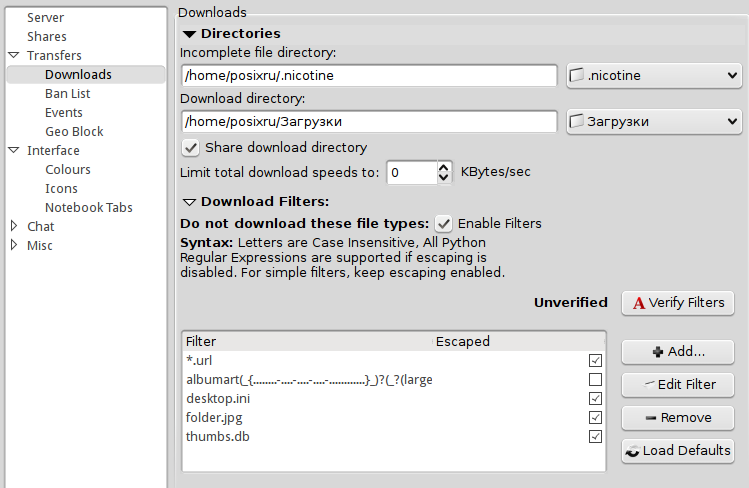Sort by the Escaped column header
749x488 pixels.
(519, 341)
